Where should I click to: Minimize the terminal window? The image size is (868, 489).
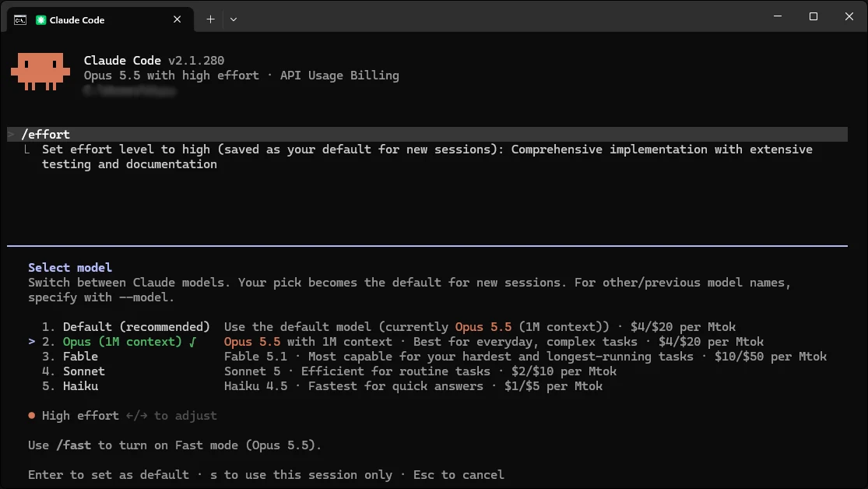point(778,16)
